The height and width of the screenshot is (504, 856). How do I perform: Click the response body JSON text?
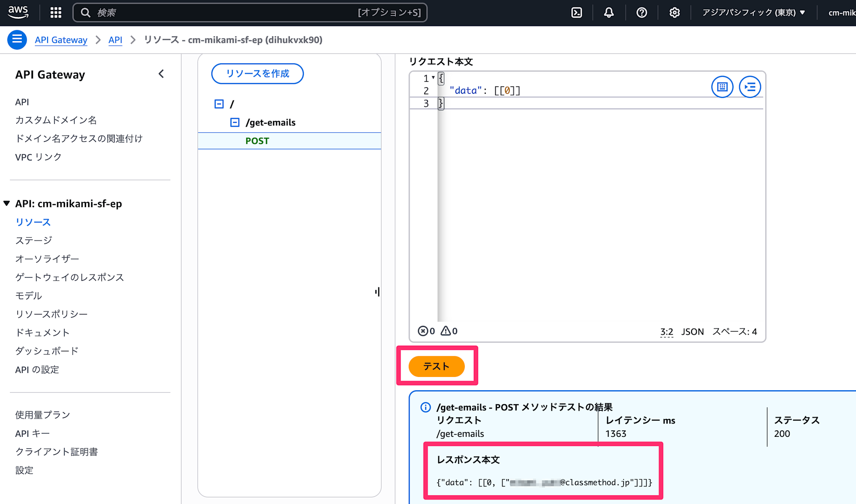point(544,483)
